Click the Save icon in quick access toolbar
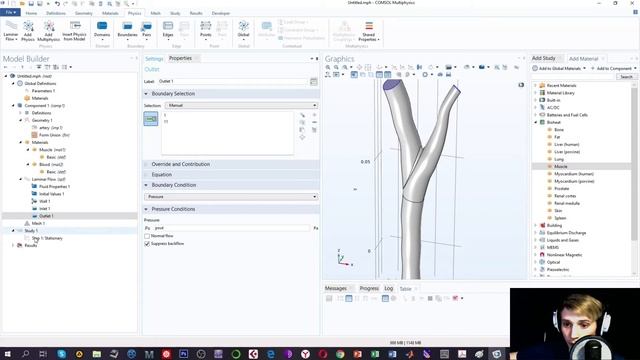Image resolution: width=640 pixels, height=360 pixels. [31, 3]
